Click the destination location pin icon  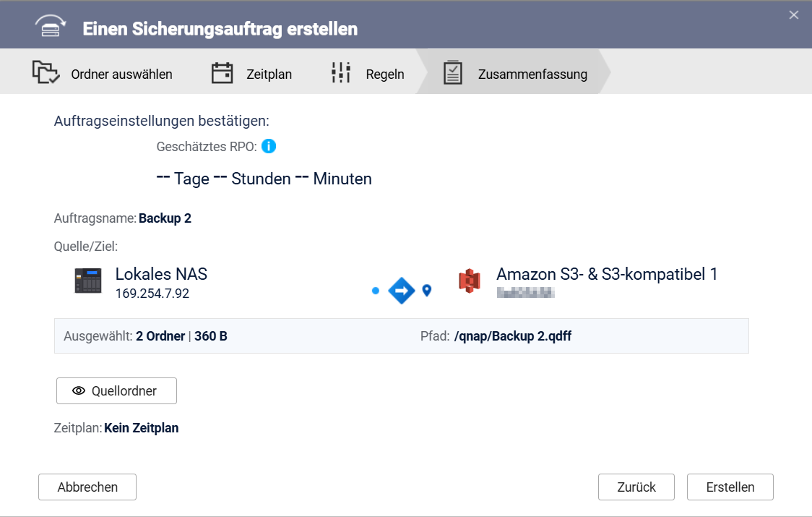(x=427, y=291)
